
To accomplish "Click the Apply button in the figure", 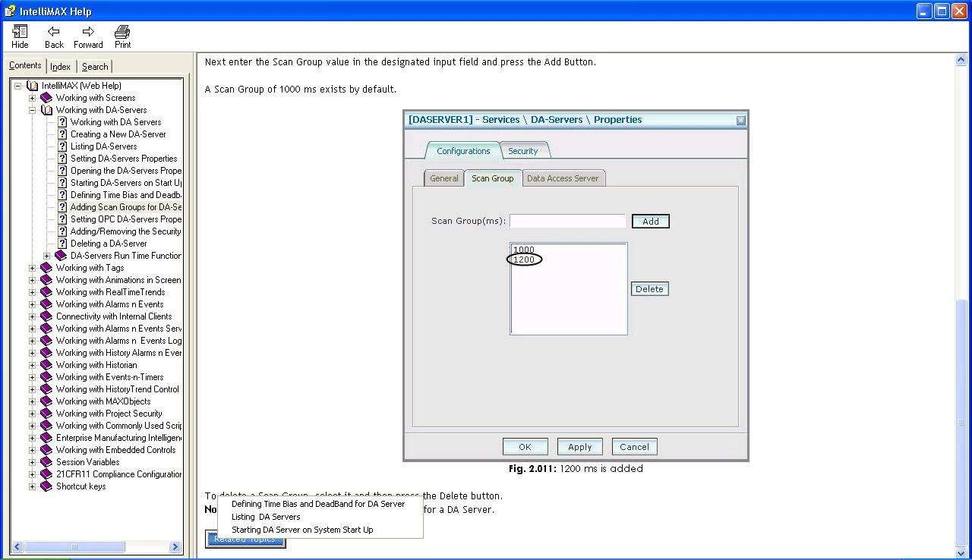I will (579, 447).
